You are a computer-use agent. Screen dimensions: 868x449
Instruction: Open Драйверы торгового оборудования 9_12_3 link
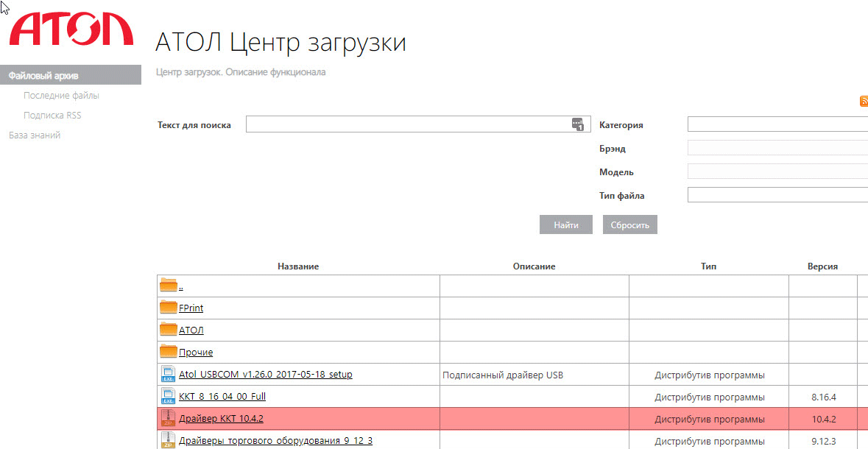click(x=275, y=441)
